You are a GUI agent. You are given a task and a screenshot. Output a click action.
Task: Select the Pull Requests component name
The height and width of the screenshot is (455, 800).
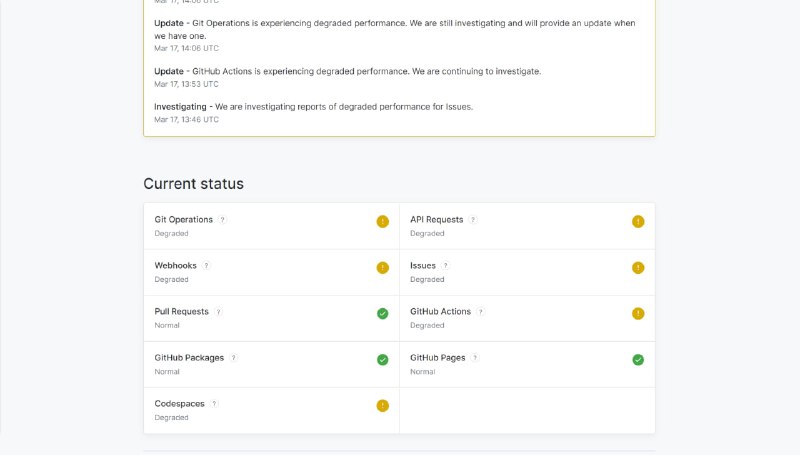[182, 312]
